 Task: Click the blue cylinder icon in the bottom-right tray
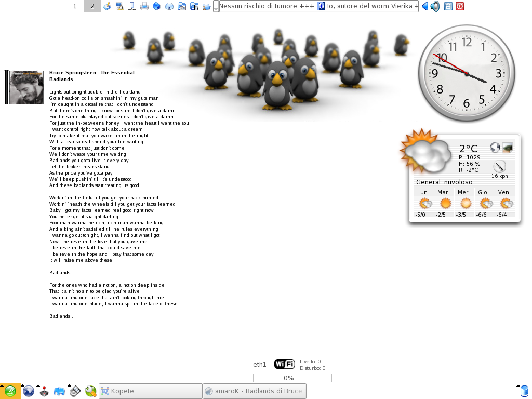(524, 391)
